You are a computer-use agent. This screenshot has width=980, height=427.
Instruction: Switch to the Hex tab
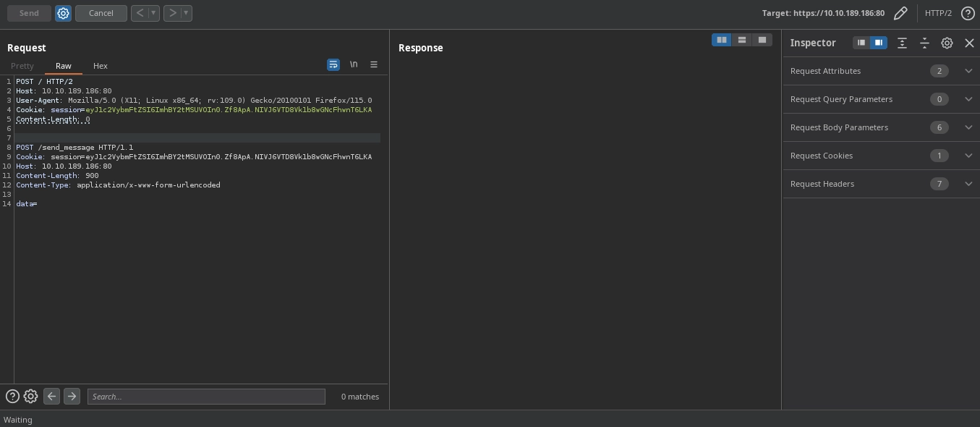click(101, 66)
